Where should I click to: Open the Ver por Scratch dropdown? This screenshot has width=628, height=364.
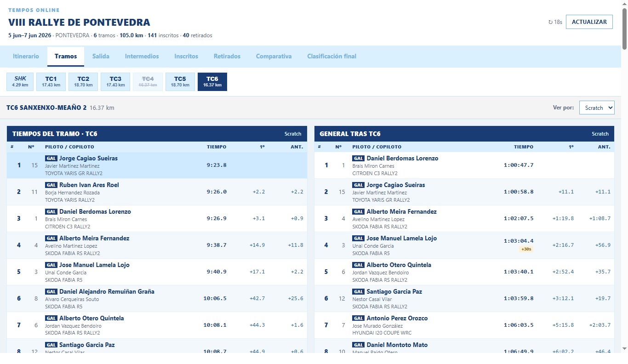click(597, 108)
